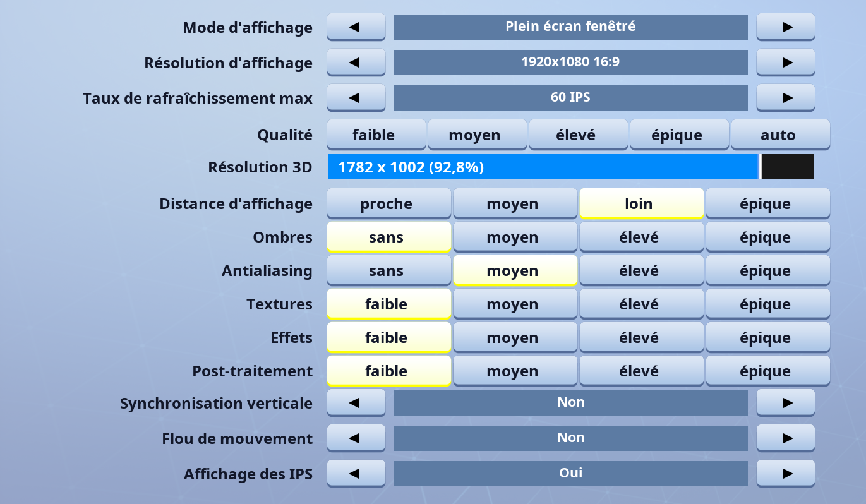Set Qualité preset to élevé
Image resolution: width=866 pixels, height=504 pixels.
coord(579,135)
